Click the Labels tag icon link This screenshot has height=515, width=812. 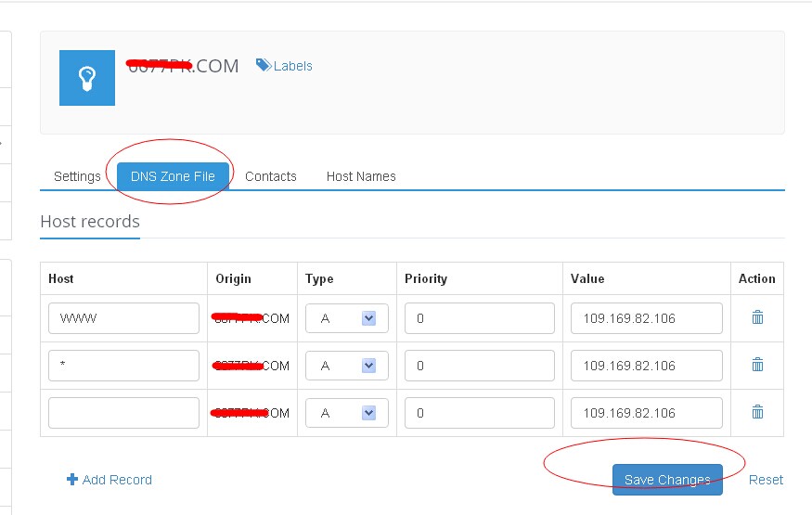click(264, 65)
